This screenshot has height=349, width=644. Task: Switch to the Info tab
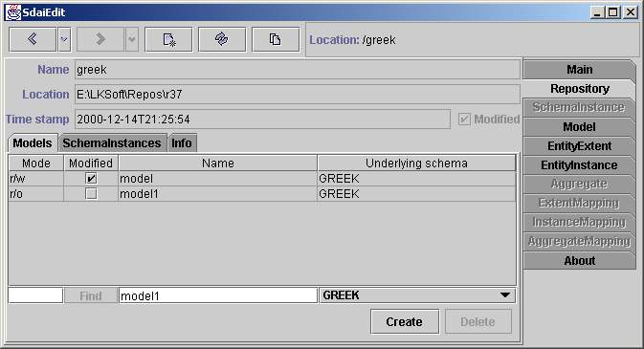click(x=182, y=142)
